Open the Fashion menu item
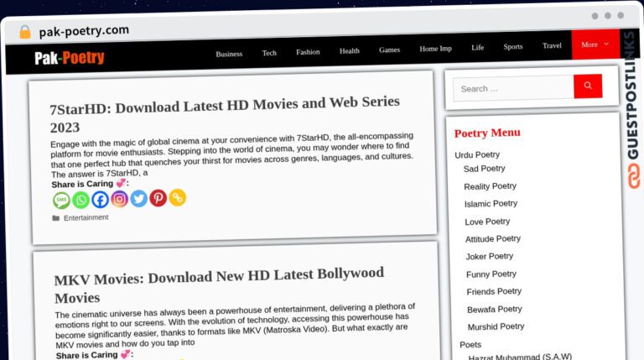Viewport: 644px width, 360px height. [308, 52]
